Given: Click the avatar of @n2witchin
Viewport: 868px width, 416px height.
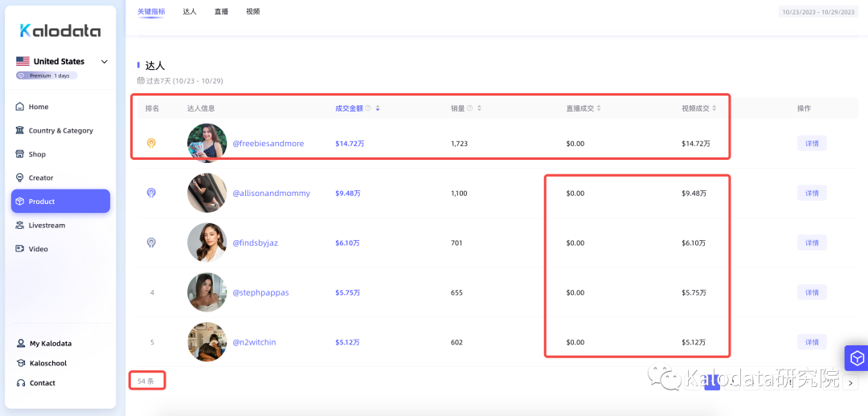Looking at the screenshot, I should (x=207, y=342).
